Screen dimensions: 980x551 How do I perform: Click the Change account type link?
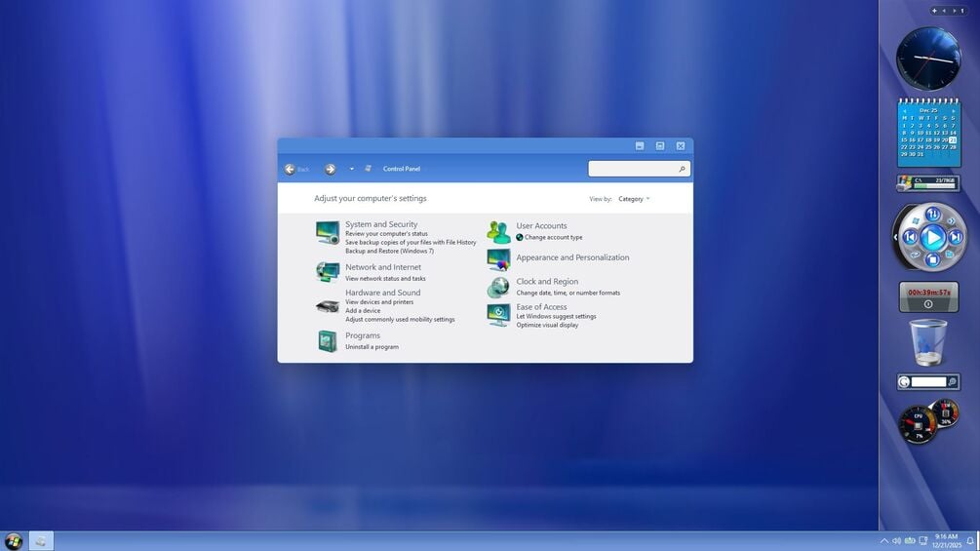click(553, 237)
